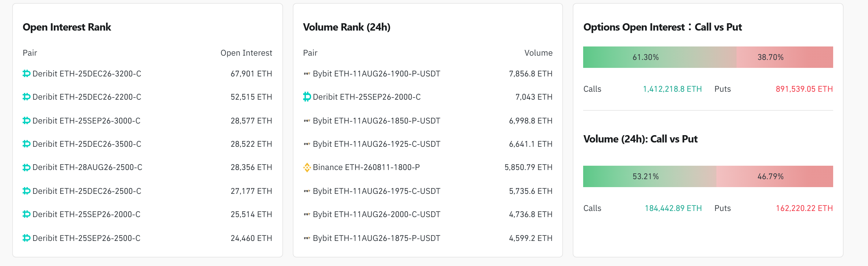Click Bybit icon beside ETH-11AUG26-1900-P-USDT
868x266 pixels.
click(x=307, y=73)
